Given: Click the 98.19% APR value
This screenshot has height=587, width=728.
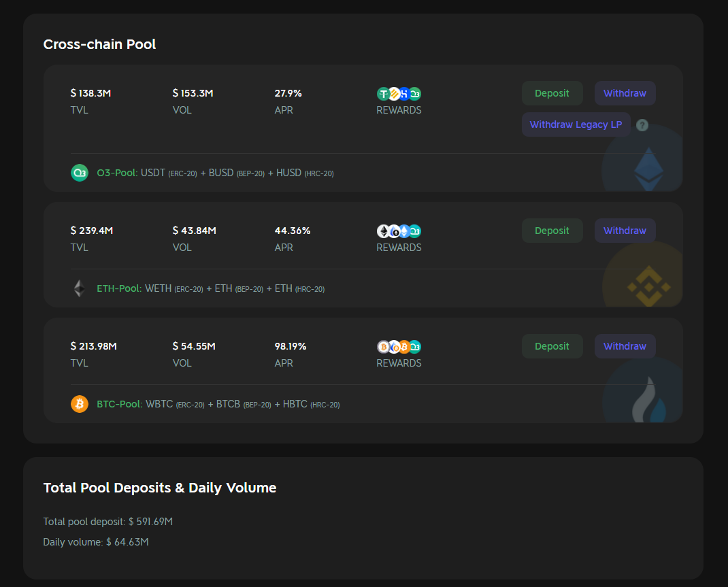Looking at the screenshot, I should point(291,346).
